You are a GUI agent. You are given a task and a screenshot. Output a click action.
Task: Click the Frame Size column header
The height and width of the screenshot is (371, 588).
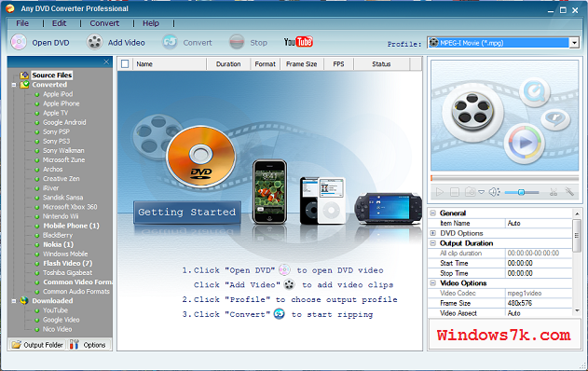302,64
